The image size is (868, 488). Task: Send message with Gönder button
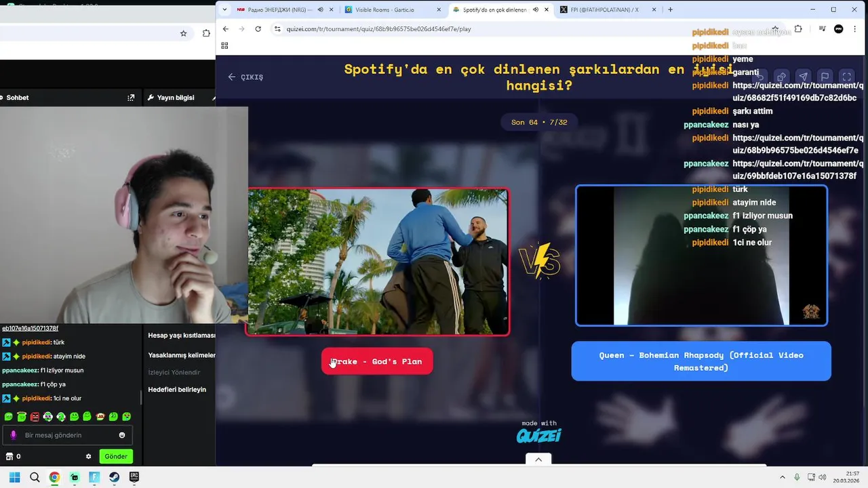tap(116, 456)
